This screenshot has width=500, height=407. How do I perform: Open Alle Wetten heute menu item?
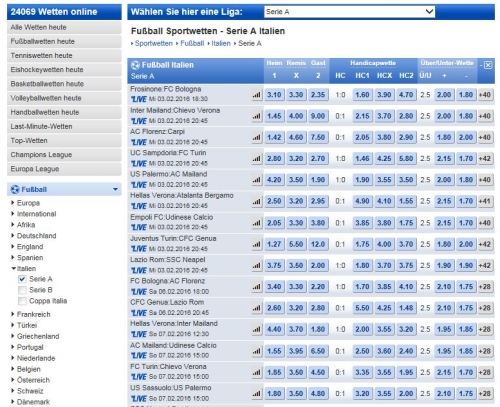(x=64, y=27)
